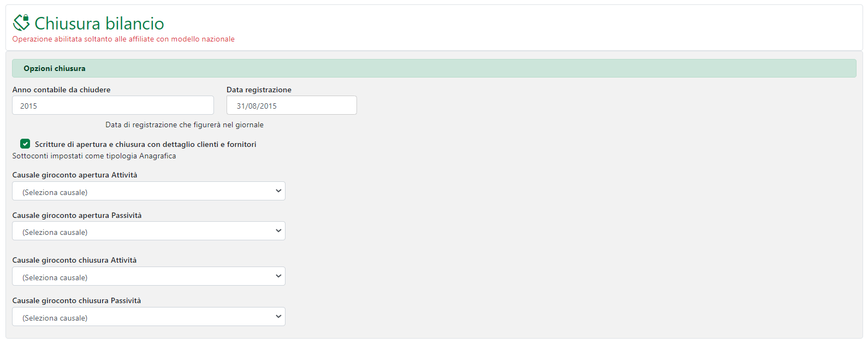Click the 'Sottoconti impostati come tipologia Anagrafica' text
The image size is (868, 343).
[x=94, y=156]
